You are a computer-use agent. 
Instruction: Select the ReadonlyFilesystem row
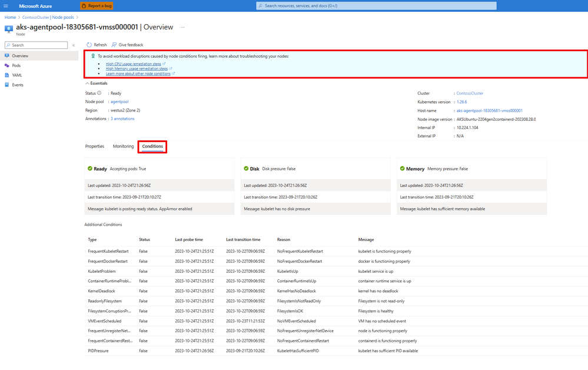pyautogui.click(x=336, y=301)
